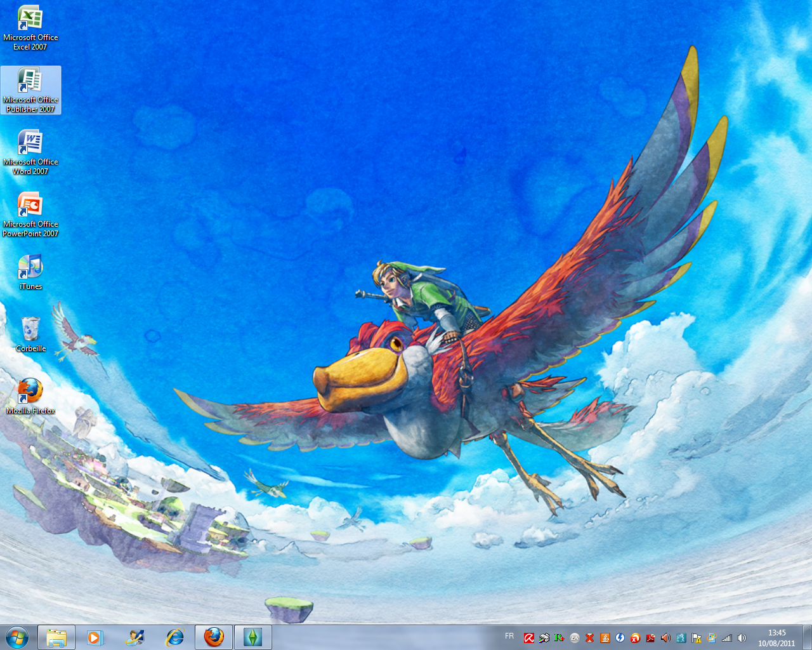Image resolution: width=812 pixels, height=650 pixels.
Task: Select the iTunes desktop shortcut
Action: click(30, 272)
